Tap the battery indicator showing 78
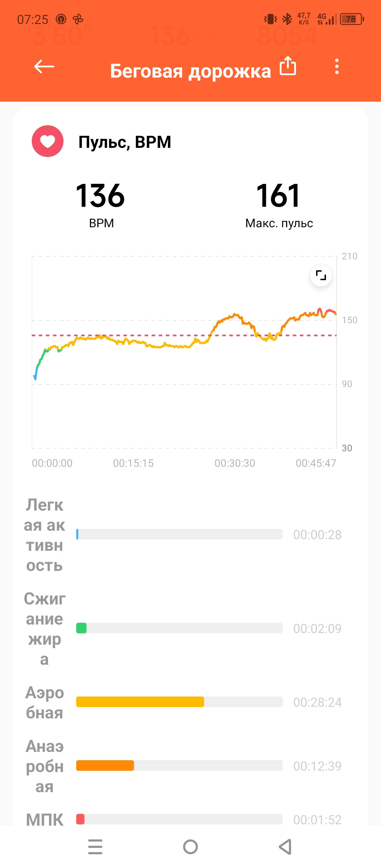Image resolution: width=381 pixels, height=868 pixels. pyautogui.click(x=352, y=19)
